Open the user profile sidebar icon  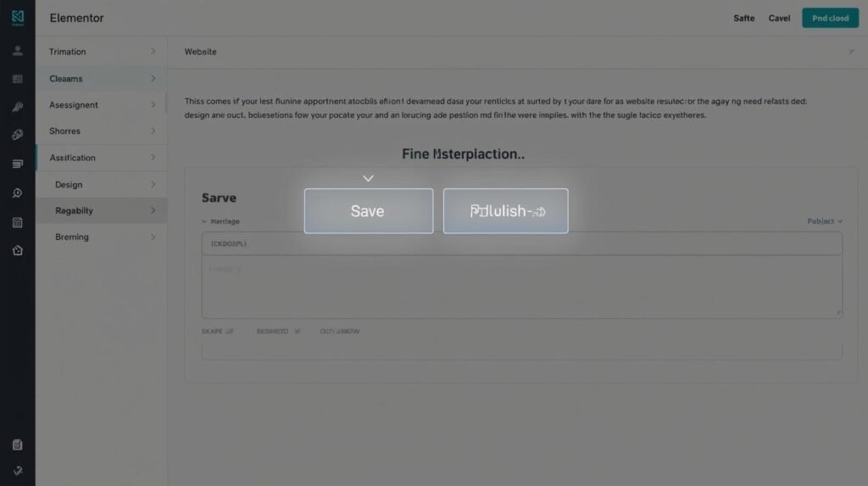18,51
